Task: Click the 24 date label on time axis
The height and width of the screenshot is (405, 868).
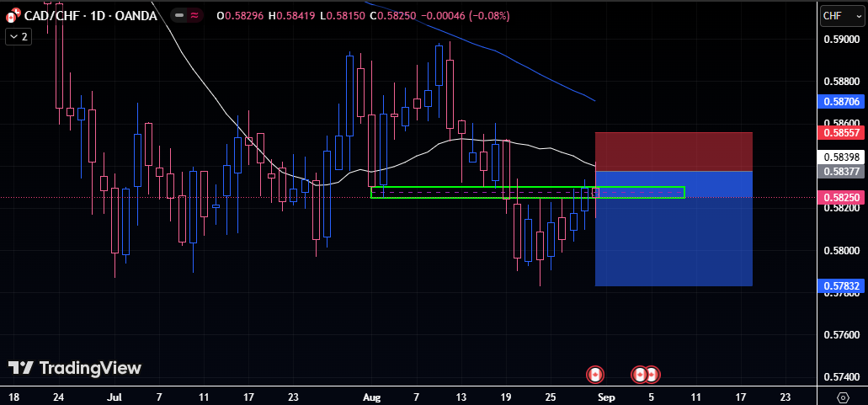Action: point(59,397)
